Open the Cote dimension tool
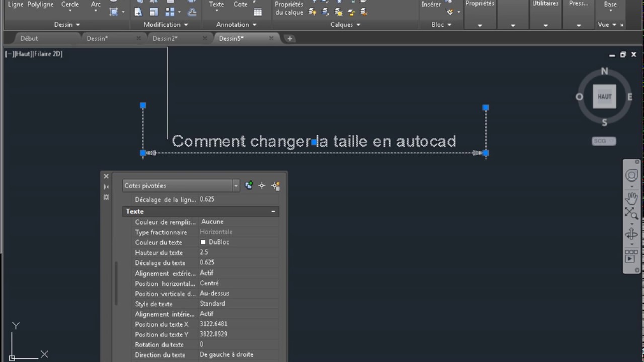 tap(240, 5)
